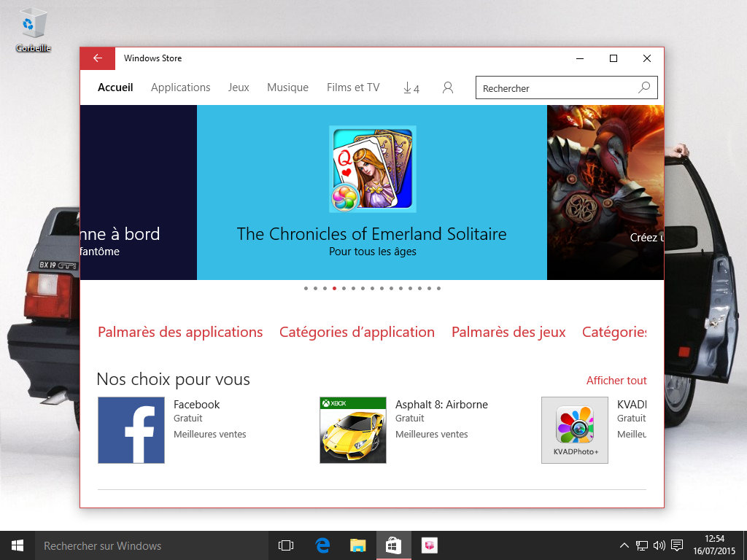The height and width of the screenshot is (560, 747).
Task: Select the first carousel page dot
Action: (x=306, y=289)
